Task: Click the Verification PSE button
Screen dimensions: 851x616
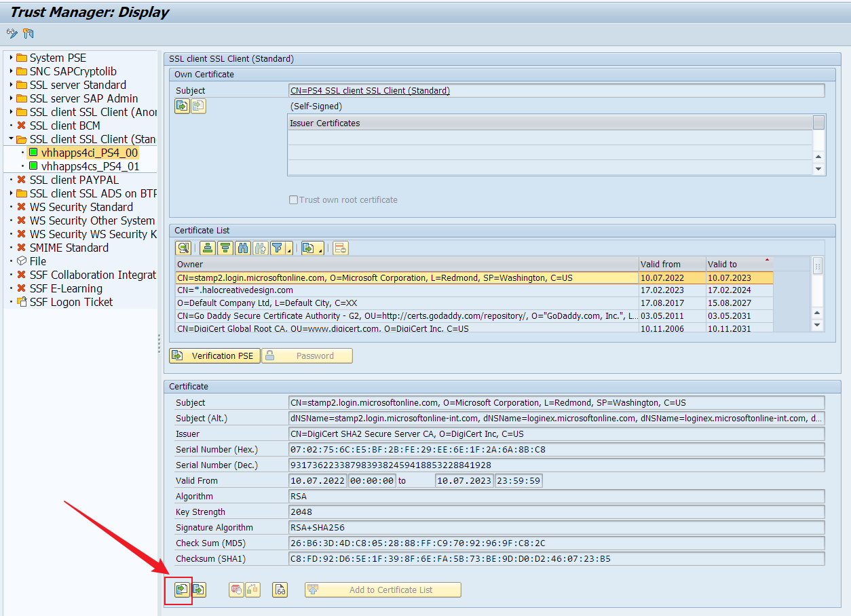Action: point(214,355)
